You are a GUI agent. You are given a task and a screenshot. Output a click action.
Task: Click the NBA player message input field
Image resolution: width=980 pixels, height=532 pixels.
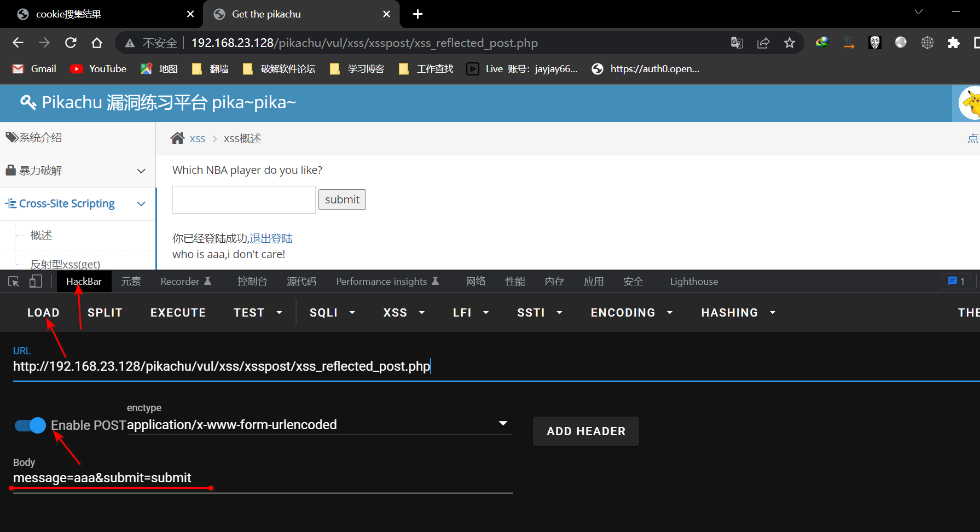(x=243, y=200)
